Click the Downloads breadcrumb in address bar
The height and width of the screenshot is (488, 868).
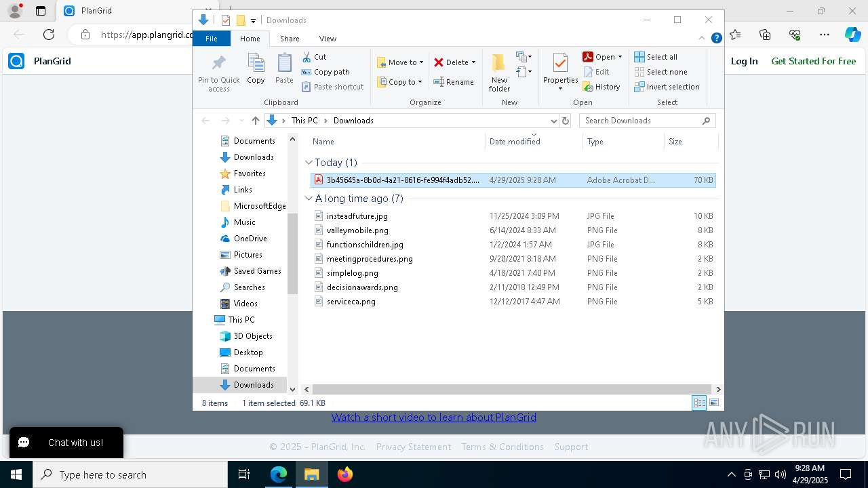coord(353,121)
